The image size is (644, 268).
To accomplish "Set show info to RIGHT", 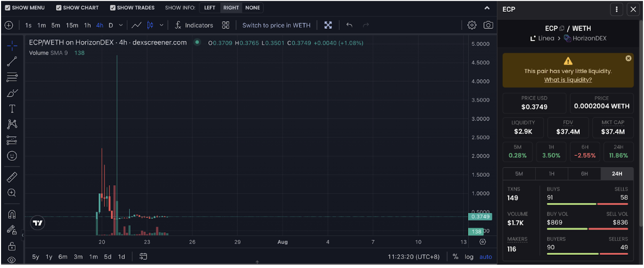I will (231, 8).
